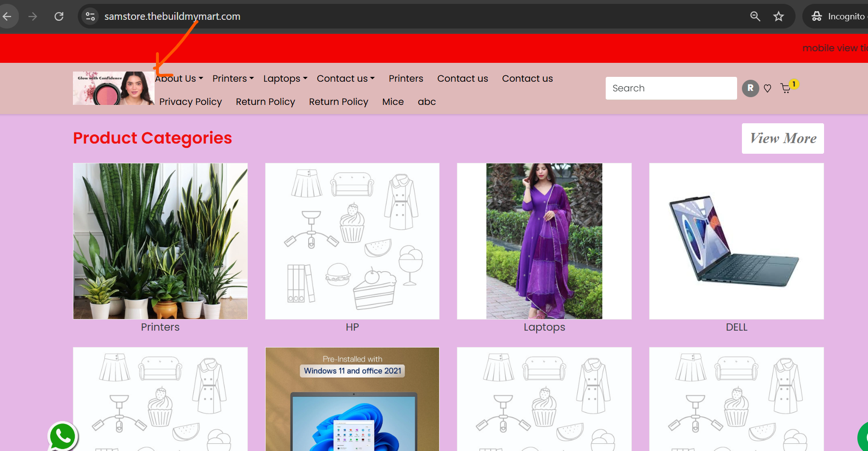Click the DELL category label
868x451 pixels.
point(737,327)
